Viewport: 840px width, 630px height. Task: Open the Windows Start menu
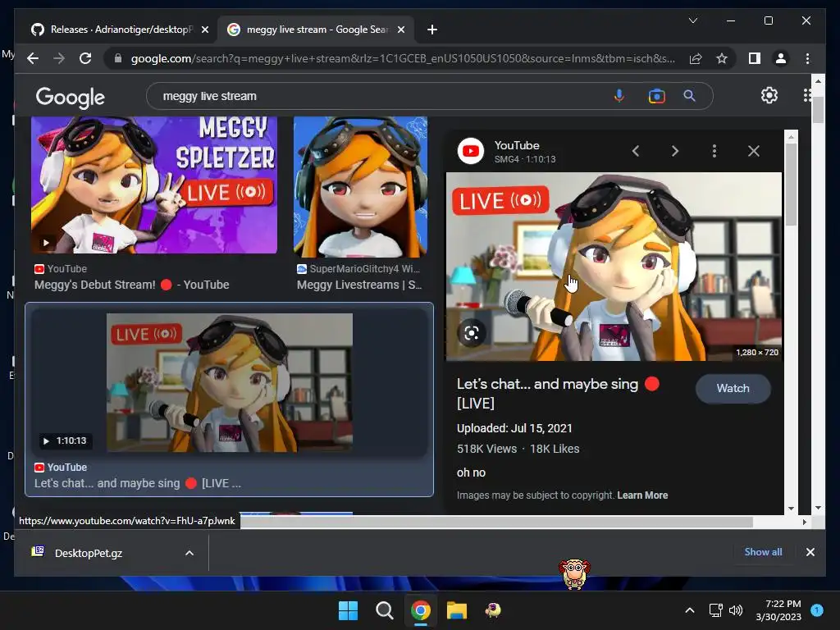[x=348, y=610]
